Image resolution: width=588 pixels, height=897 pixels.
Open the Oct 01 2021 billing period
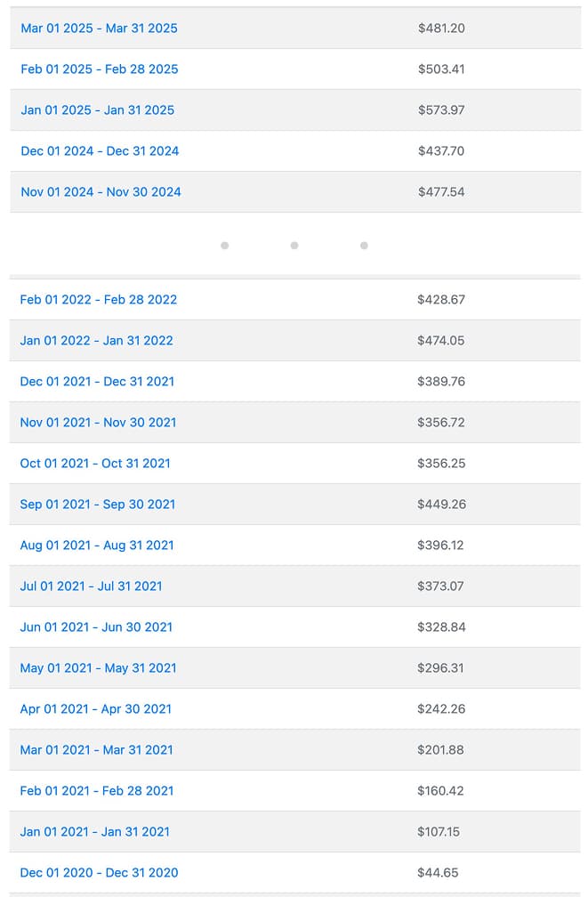pyautogui.click(x=95, y=463)
